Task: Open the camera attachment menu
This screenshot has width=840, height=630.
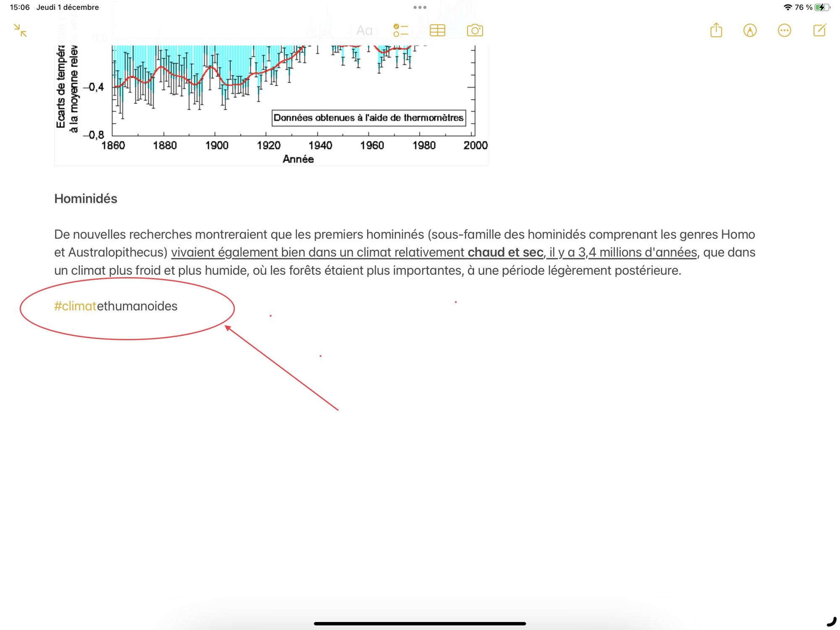Action: 475,30
